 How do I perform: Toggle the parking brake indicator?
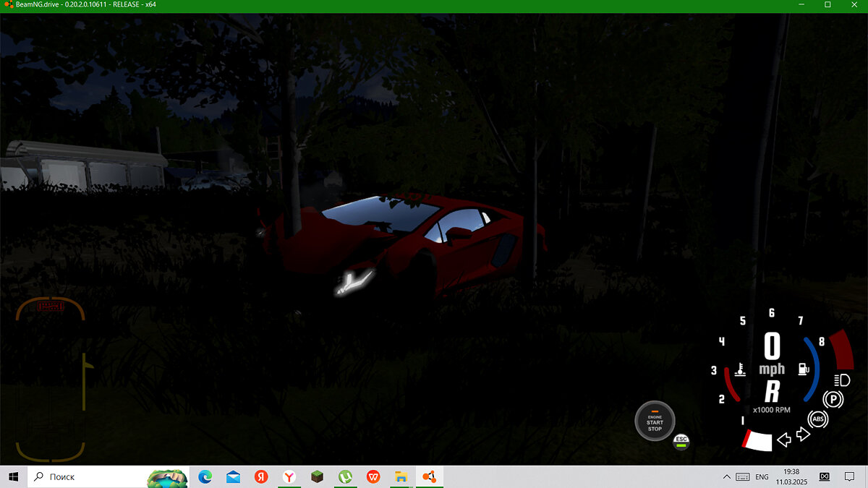pos(834,398)
